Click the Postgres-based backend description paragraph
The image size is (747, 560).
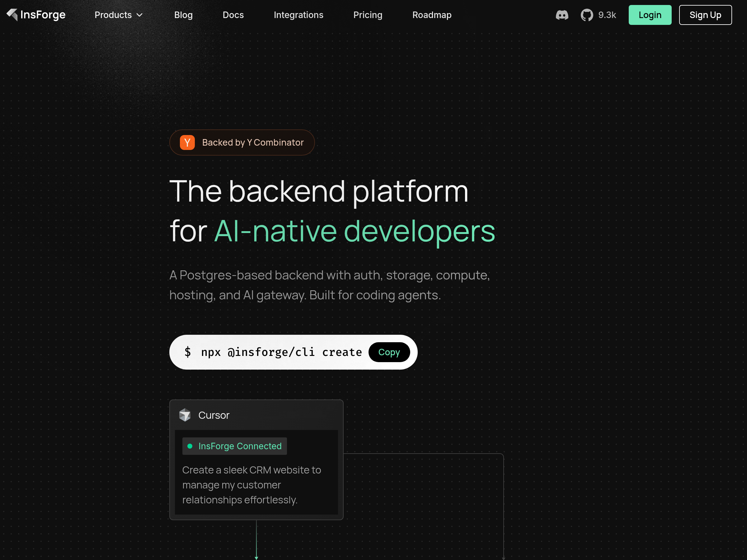click(329, 285)
